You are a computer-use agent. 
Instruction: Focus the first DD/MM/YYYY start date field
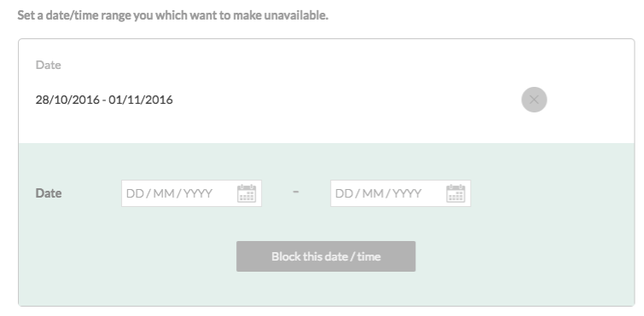coord(191,193)
